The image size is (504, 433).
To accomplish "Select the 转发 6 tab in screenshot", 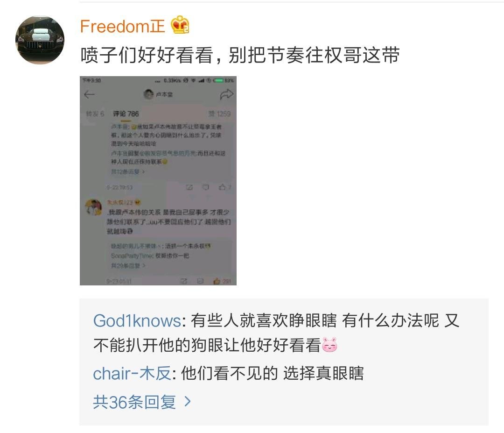I will pyautogui.click(x=95, y=114).
